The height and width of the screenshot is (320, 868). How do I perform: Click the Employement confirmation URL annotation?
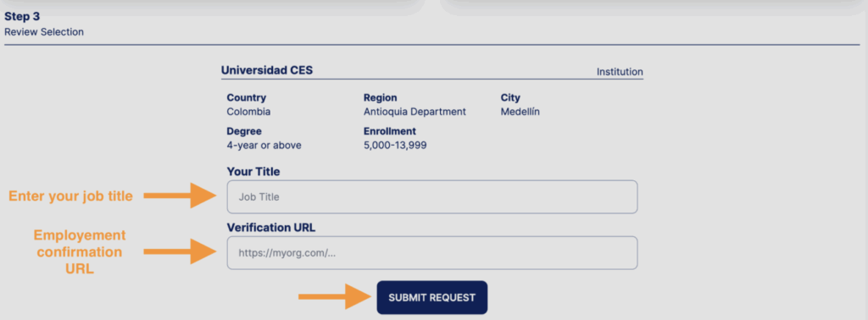[80, 252]
